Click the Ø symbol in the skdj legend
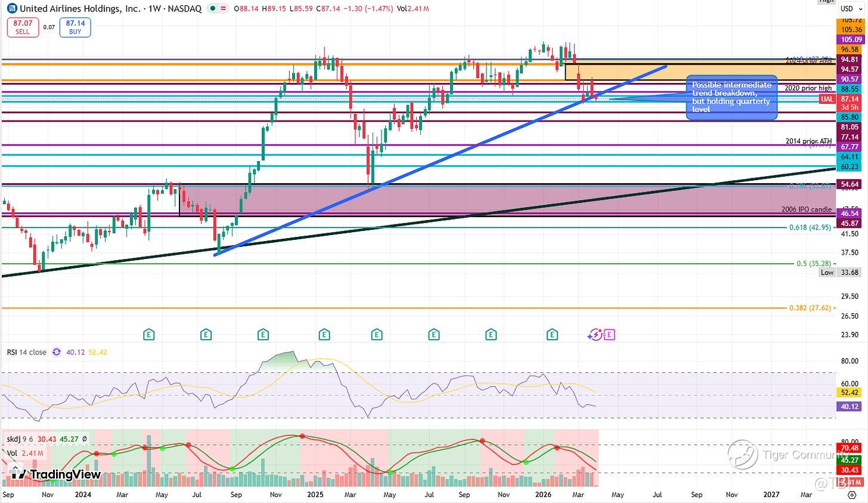The image size is (868, 503). [x=84, y=439]
